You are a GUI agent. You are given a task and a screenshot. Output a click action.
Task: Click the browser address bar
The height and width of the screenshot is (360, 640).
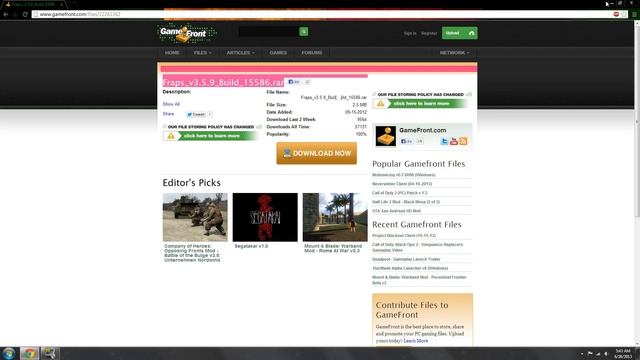pyautogui.click(x=322, y=14)
